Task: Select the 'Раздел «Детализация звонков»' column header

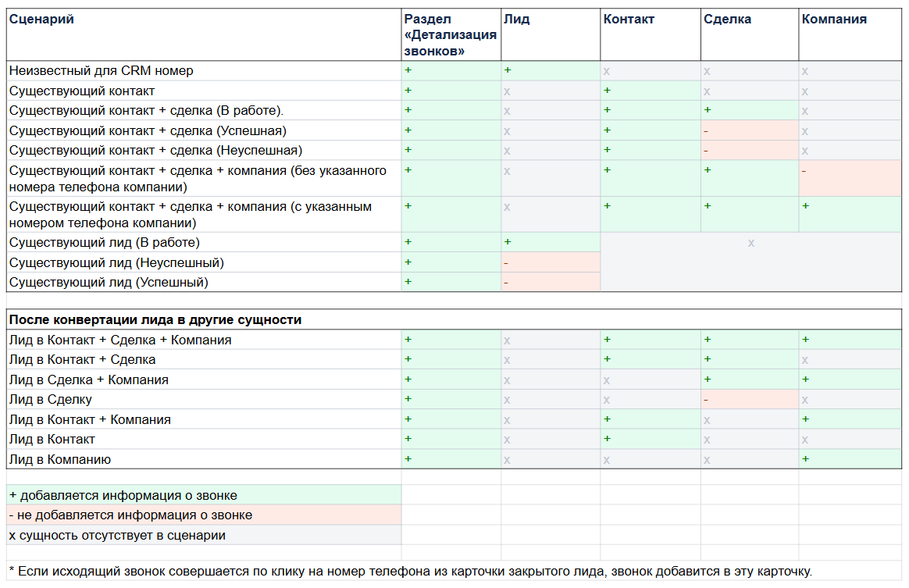Action: pyautogui.click(x=451, y=35)
